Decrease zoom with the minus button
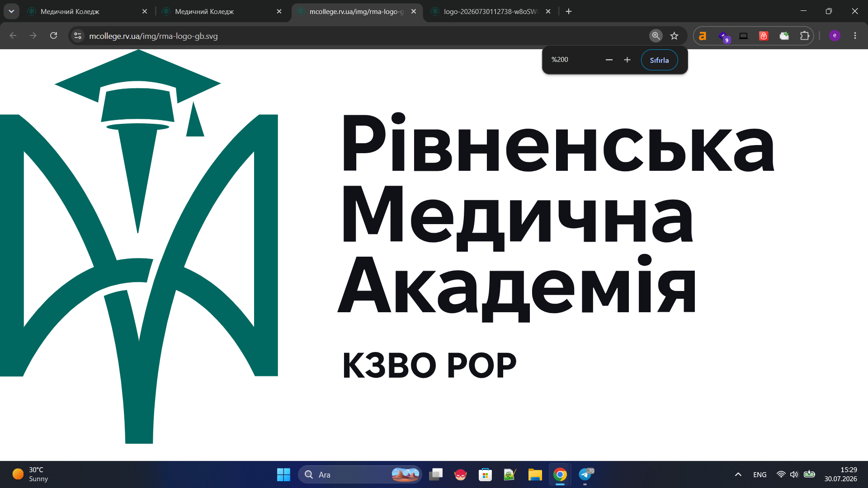 click(x=609, y=60)
